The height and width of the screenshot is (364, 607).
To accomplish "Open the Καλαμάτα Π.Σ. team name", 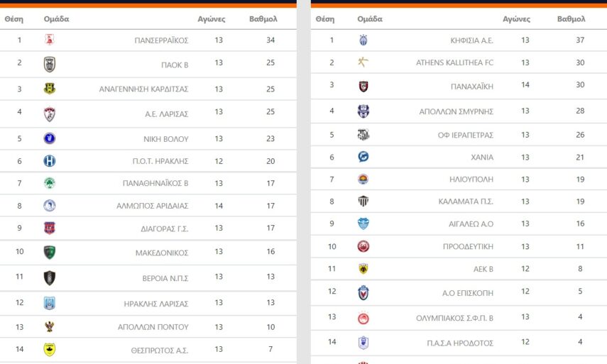I will 466,202.
